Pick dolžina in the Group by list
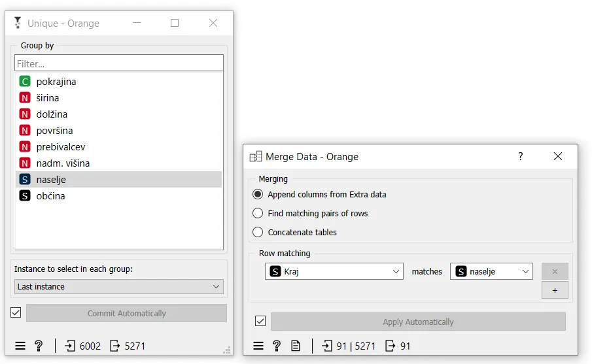Screen dimensions: 592x364 click(x=118, y=114)
